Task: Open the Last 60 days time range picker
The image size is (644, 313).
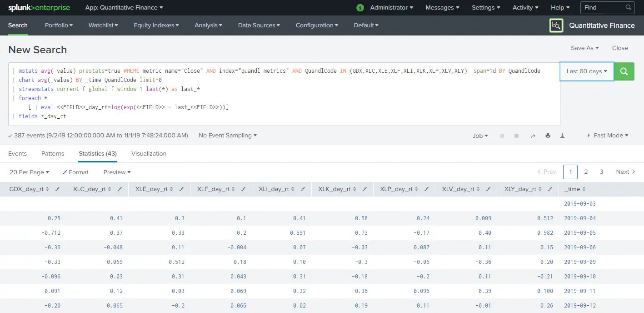Action: coord(586,71)
